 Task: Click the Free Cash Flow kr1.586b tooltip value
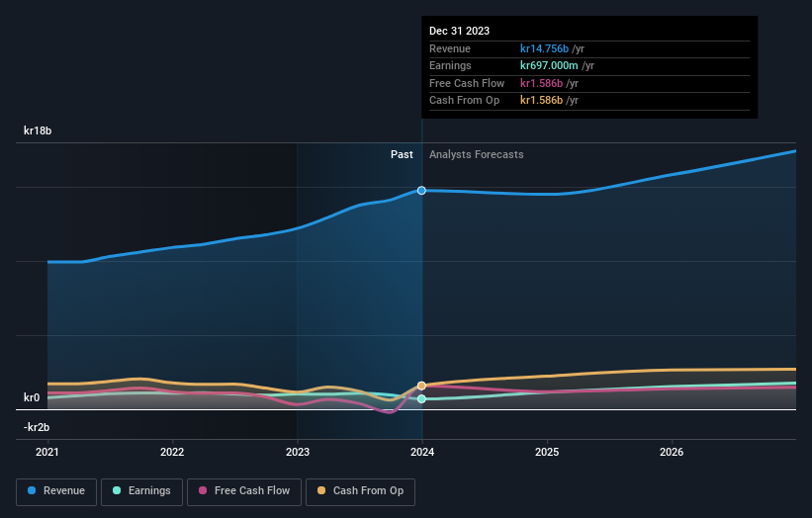click(541, 83)
